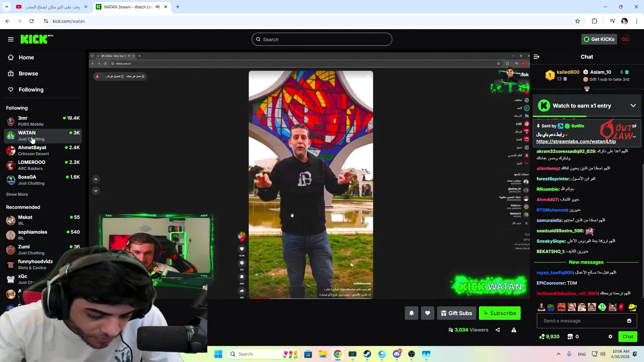Open the Kick sidebar hamburger menu
The image size is (644, 362).
pos(11,39)
